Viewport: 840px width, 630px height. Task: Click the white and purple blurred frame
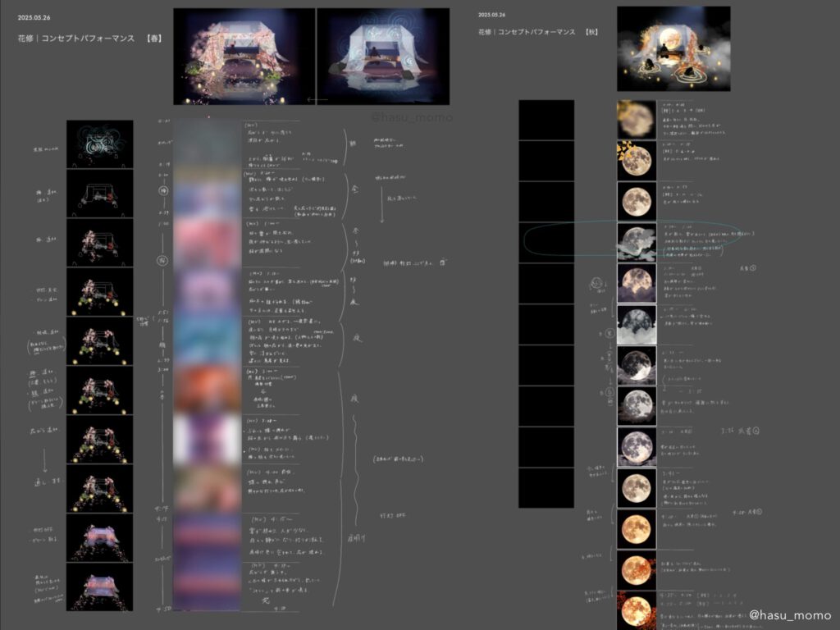[208, 438]
